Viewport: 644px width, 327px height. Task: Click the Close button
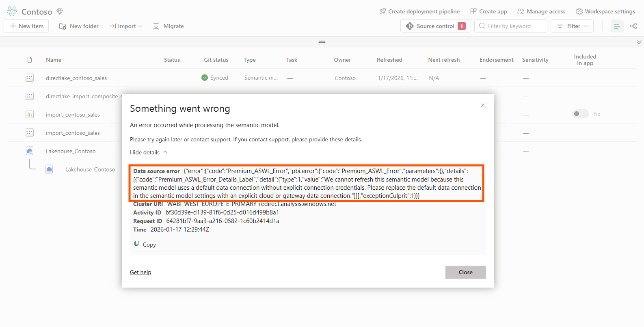click(x=466, y=272)
